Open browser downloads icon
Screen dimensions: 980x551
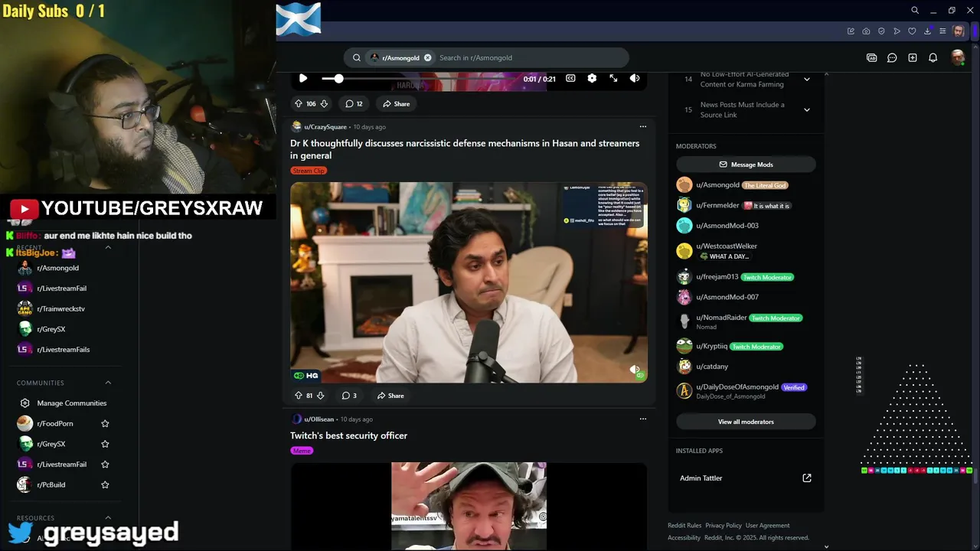pyautogui.click(x=927, y=31)
